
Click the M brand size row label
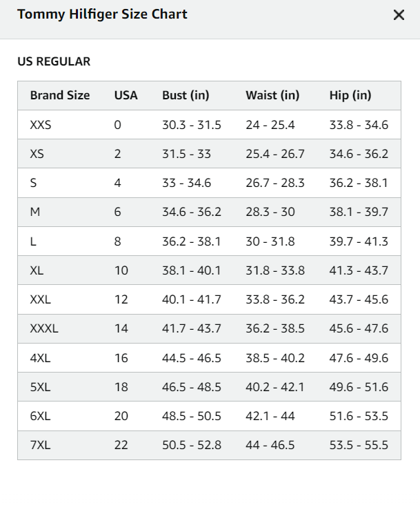pos(35,212)
